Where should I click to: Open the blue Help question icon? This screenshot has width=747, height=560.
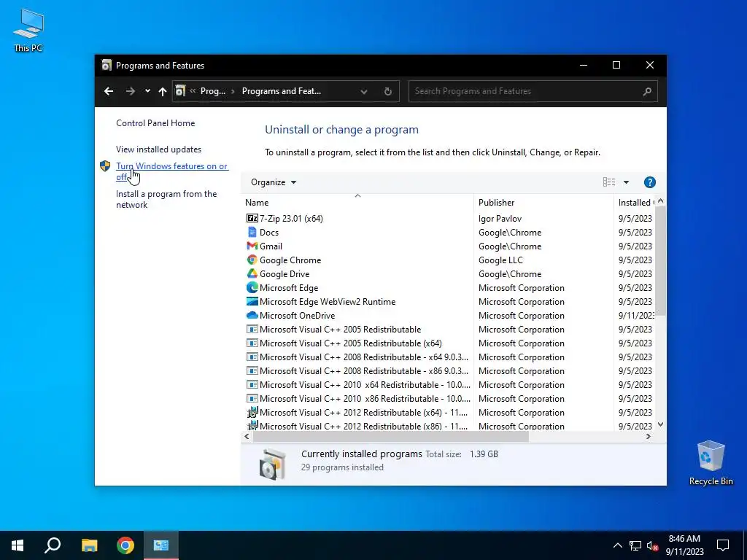650,182
